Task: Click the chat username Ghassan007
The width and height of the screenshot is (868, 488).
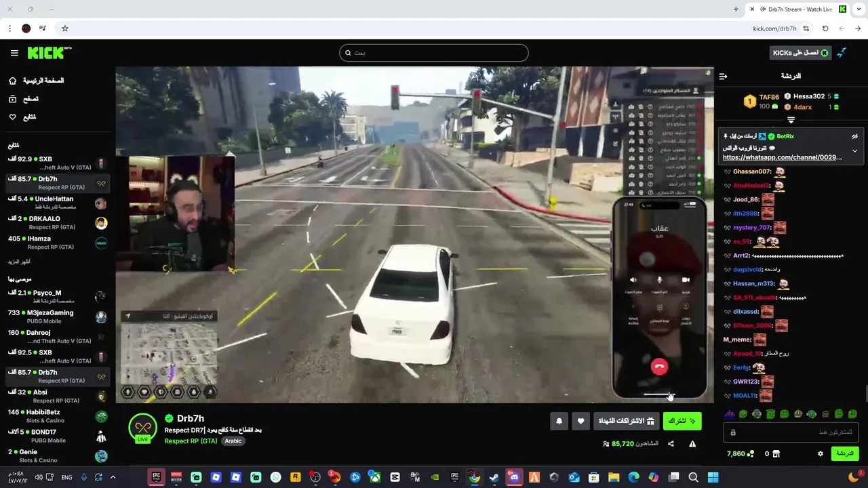Action: [x=751, y=172]
